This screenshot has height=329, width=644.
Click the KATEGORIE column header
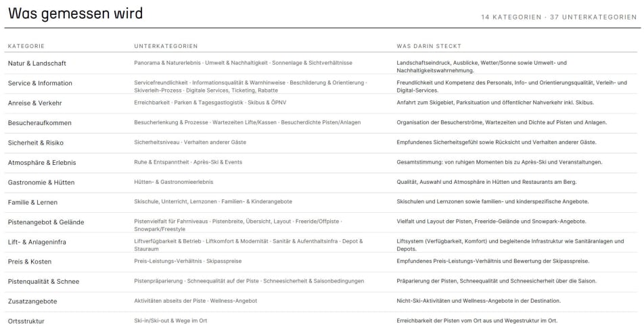click(x=26, y=46)
